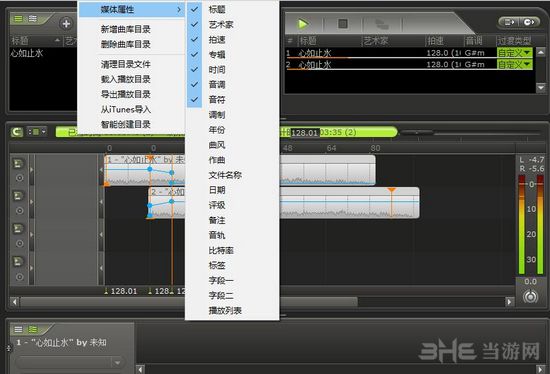Choose 新增曲库目录 from context menu
This screenshot has height=374, width=550.
click(x=132, y=29)
